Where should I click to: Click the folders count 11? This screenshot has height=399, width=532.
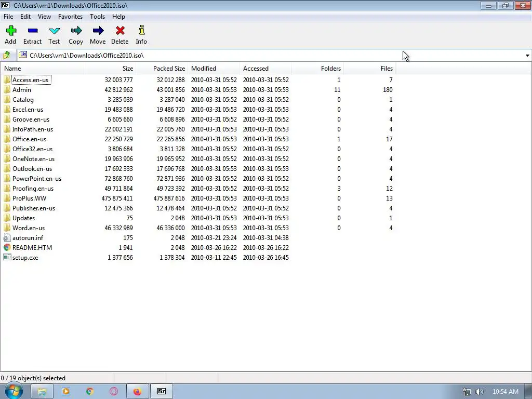(337, 89)
